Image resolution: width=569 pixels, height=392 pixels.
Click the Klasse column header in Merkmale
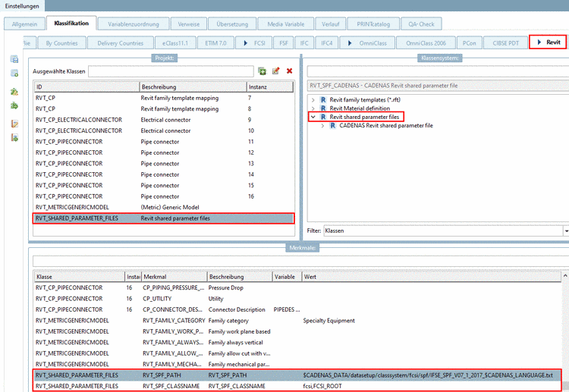pyautogui.click(x=80, y=277)
